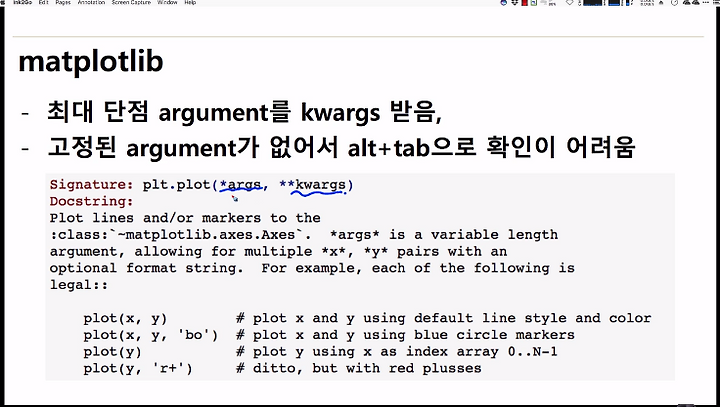Click the line starting 'optional format string.'
This screenshot has height=407, width=720.
coord(312,268)
